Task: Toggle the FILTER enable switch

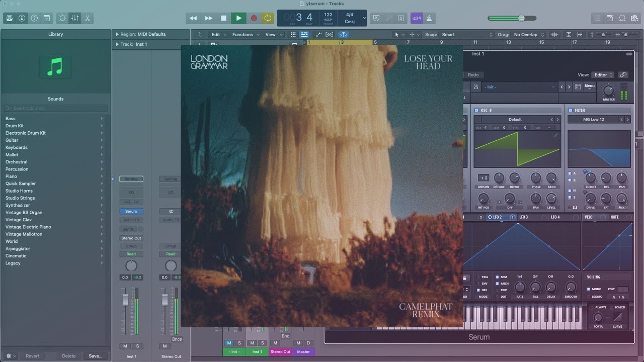Action: coord(571,110)
